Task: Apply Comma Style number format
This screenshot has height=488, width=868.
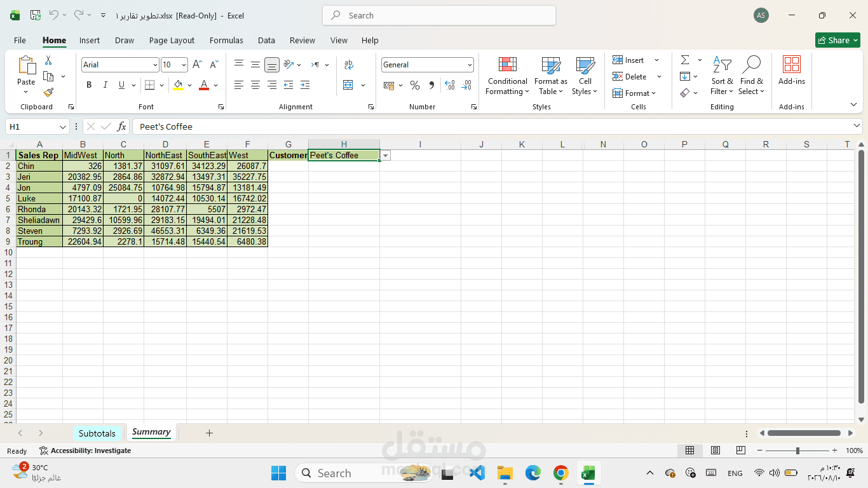Action: click(431, 85)
